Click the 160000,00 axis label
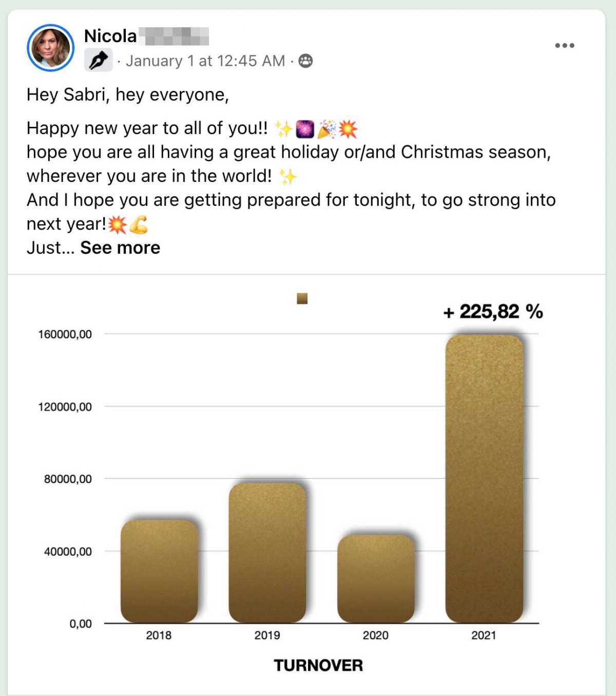 pyautogui.click(x=65, y=334)
